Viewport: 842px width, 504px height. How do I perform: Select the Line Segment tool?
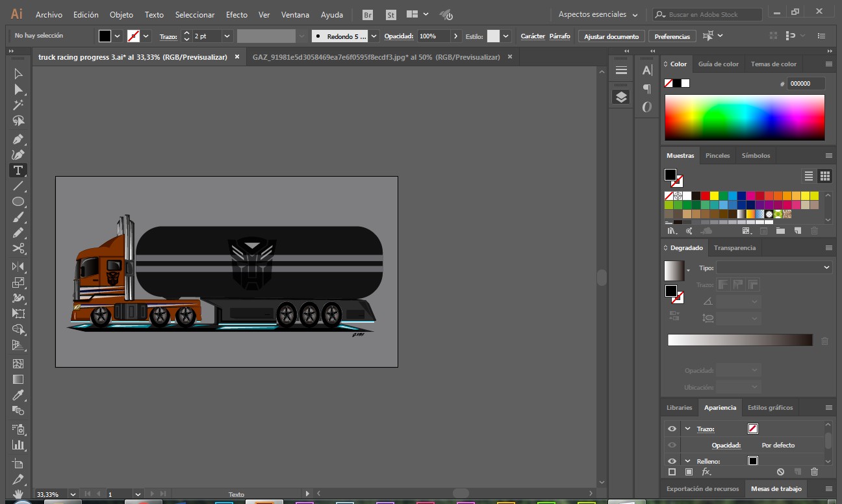point(18,186)
